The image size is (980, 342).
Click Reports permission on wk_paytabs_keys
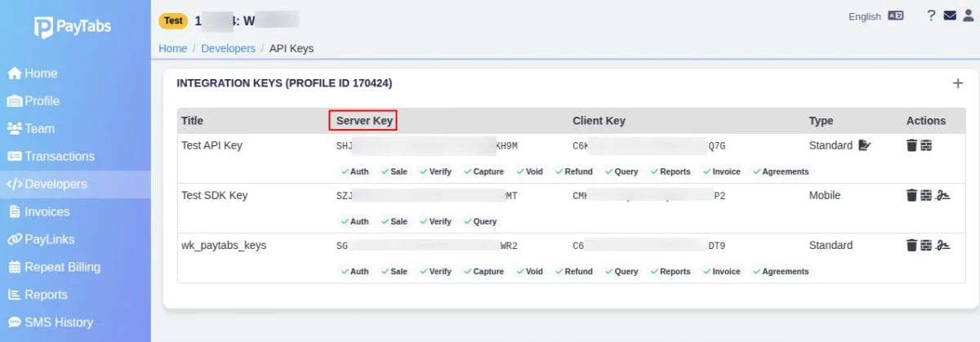pos(670,271)
